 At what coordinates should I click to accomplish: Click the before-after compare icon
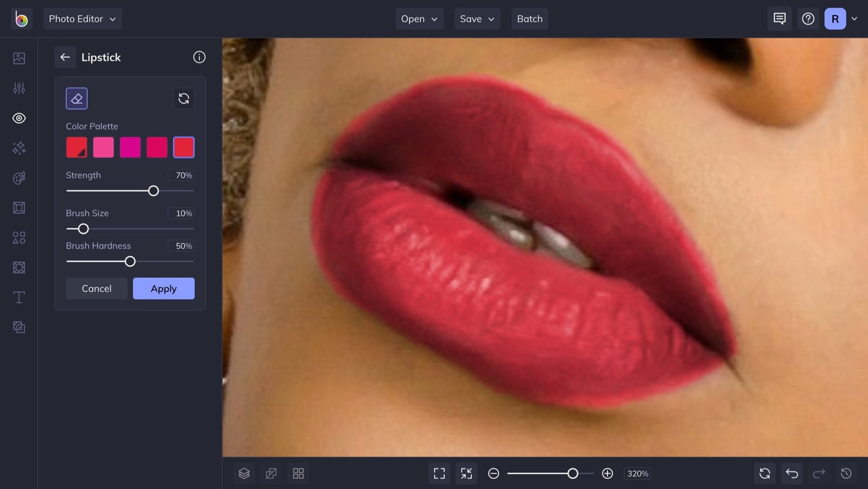point(271,473)
